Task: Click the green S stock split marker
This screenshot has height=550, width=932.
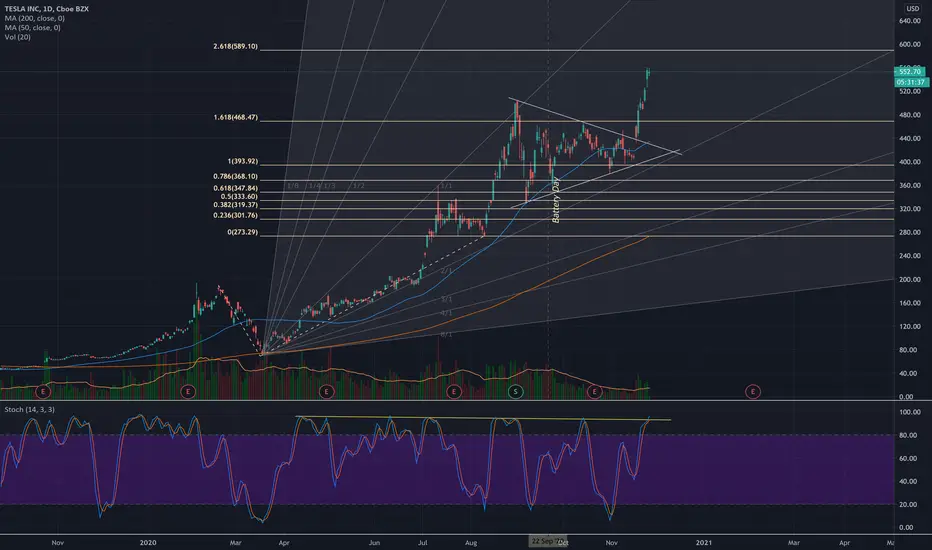Action: click(515, 391)
